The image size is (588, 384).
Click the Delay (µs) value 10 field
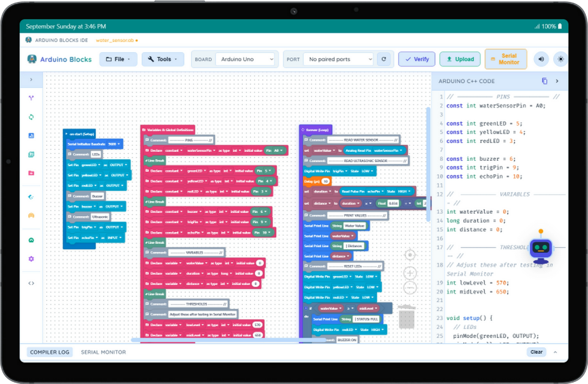pos(325,181)
